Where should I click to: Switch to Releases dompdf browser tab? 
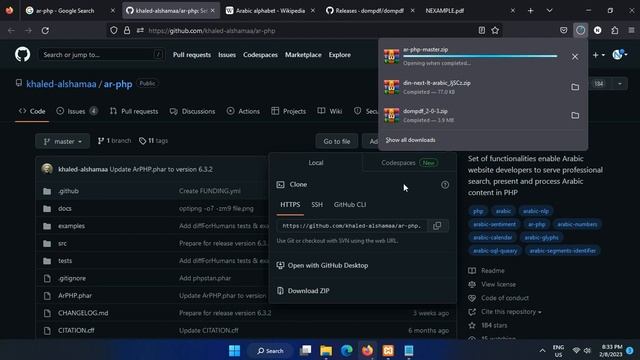[x=370, y=11]
